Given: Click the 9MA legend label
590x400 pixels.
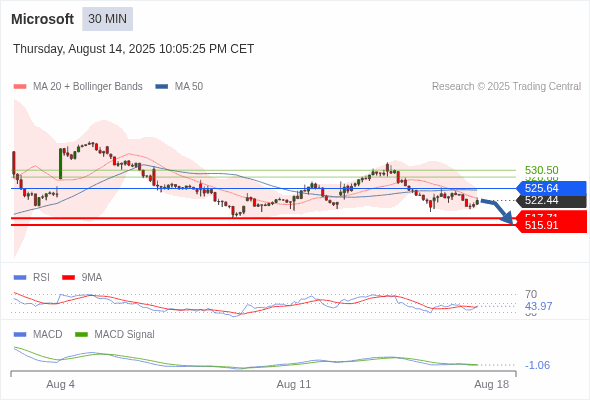Looking at the screenshot, I should pos(92,277).
